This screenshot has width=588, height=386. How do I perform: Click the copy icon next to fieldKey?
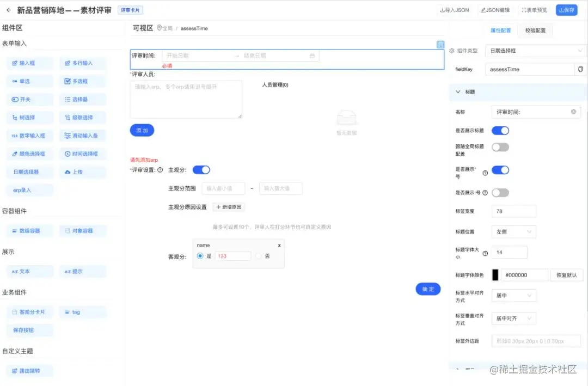(x=579, y=69)
